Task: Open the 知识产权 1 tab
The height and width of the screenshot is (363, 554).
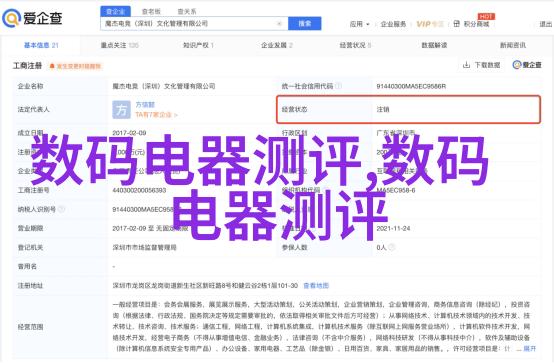Action: click(198, 45)
